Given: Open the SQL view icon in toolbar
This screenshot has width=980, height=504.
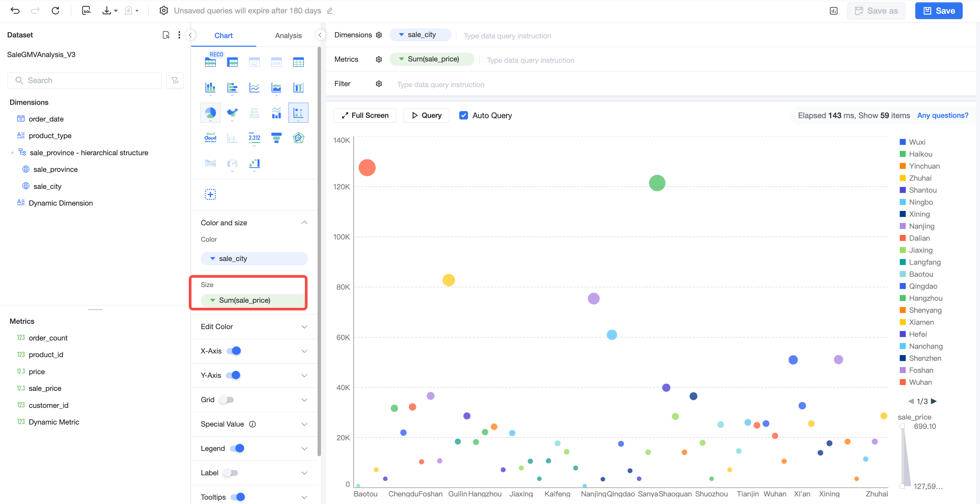Looking at the screenshot, I should 86,11.
